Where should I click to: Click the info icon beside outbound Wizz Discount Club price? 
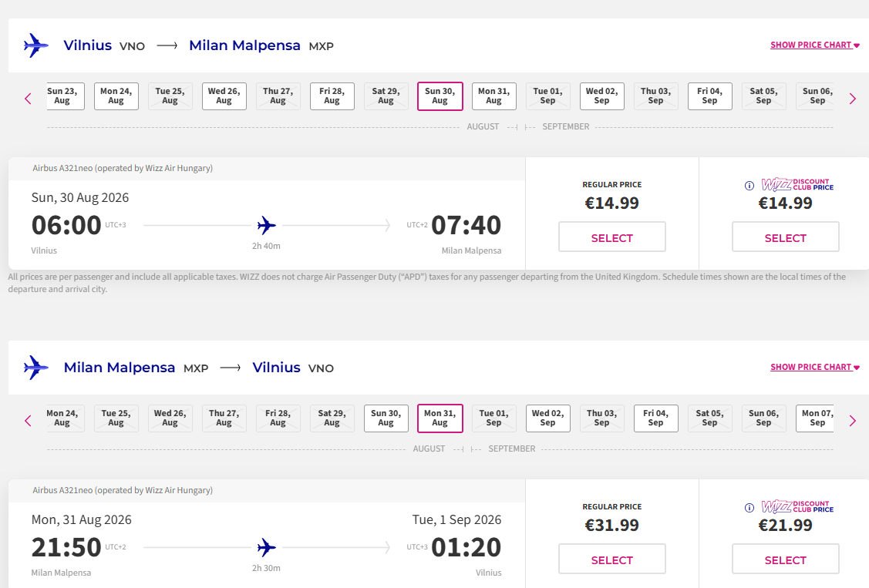click(749, 186)
